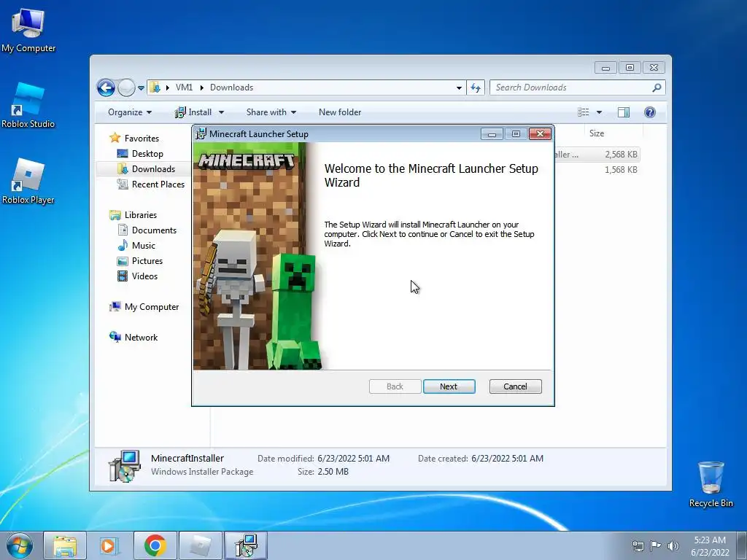This screenshot has width=747, height=560.
Task: Open Roblox Studio desktop shortcut
Action: click(x=28, y=105)
